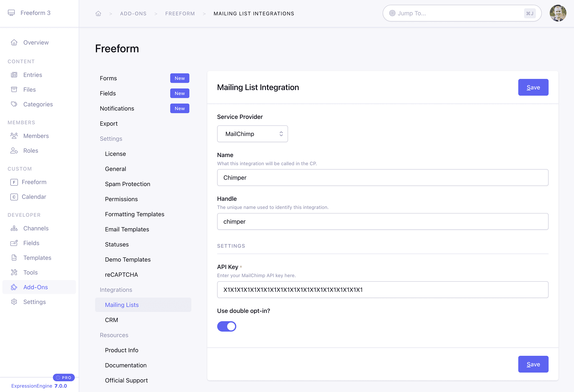Screen dimensions: 574x392
Task: Click the Tools wrench icon
Action: pos(14,272)
